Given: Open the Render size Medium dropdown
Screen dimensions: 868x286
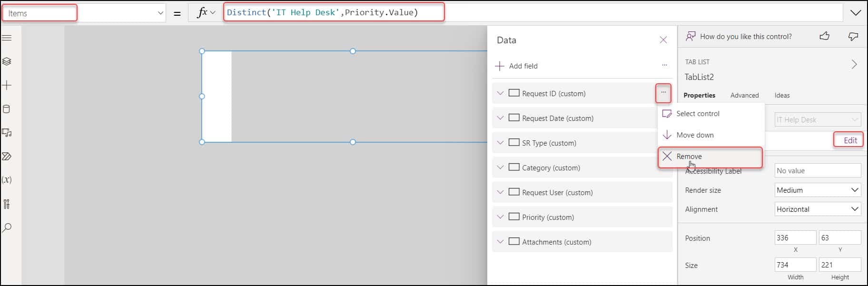Looking at the screenshot, I should (818, 190).
